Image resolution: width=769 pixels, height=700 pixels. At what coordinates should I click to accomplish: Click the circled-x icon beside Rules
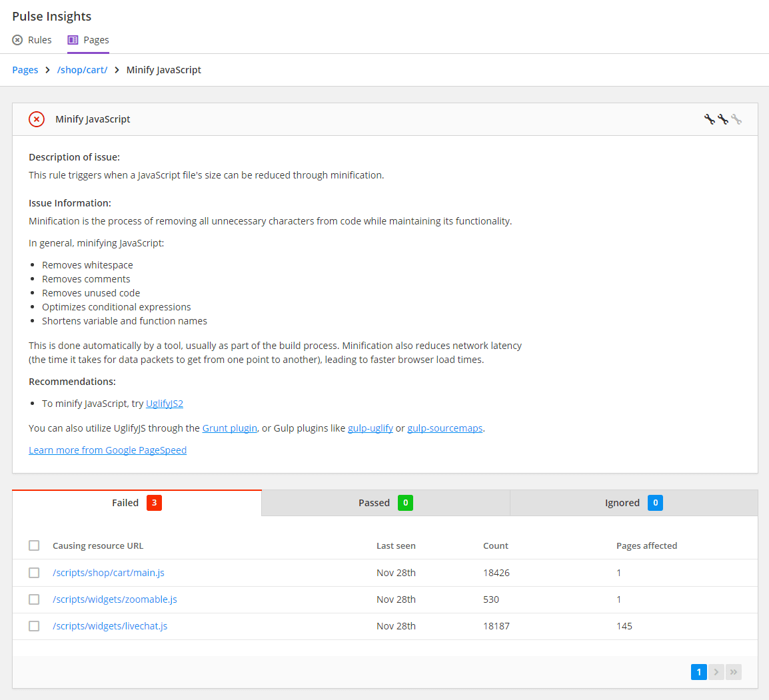tap(17, 40)
